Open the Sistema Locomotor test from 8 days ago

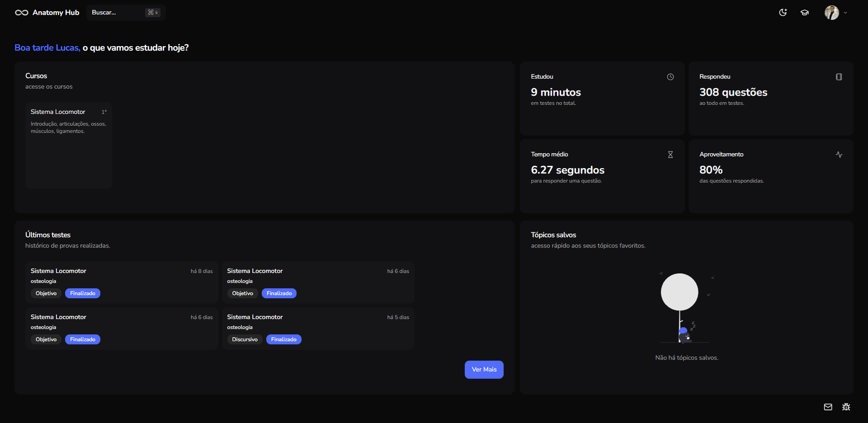pos(122,282)
